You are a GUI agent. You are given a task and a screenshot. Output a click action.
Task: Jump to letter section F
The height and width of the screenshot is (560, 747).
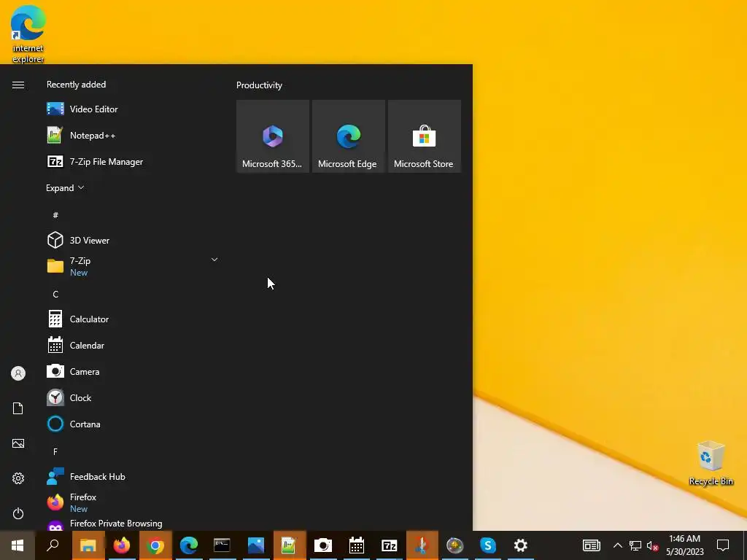55,451
